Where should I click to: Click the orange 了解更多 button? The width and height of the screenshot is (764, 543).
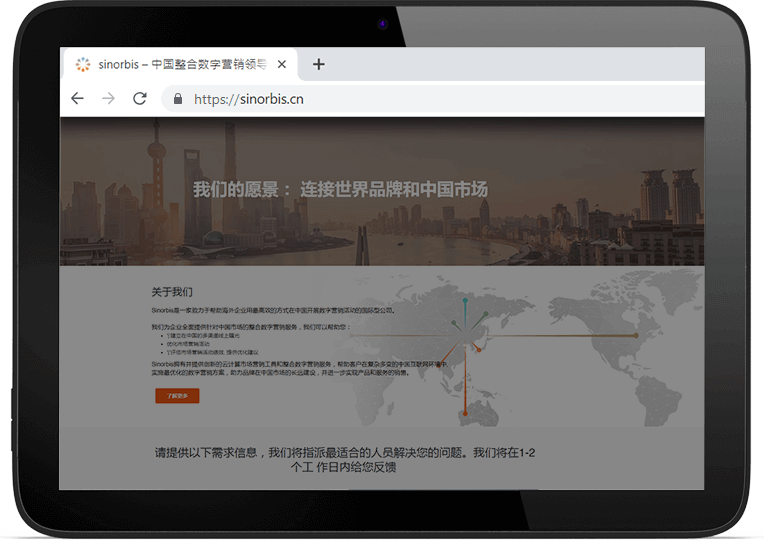tap(177, 396)
